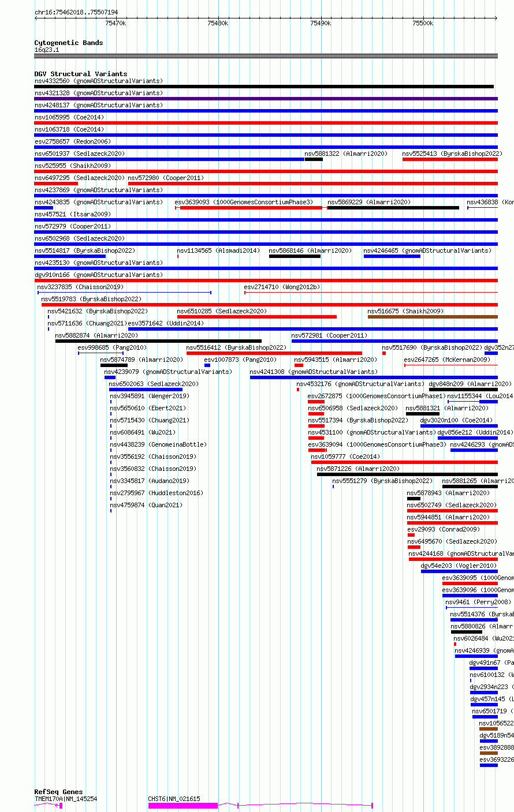Select esv2647265 (McKernan2009) label

pyautogui.click(x=448, y=360)
